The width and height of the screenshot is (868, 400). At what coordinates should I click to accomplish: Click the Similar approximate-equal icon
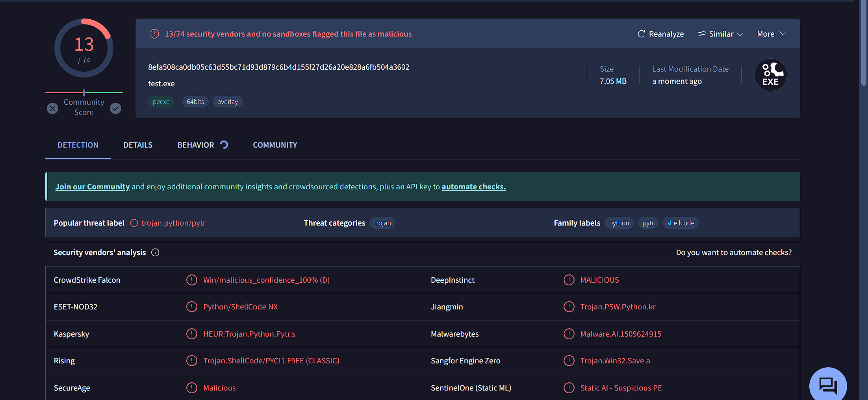pyautogui.click(x=702, y=34)
